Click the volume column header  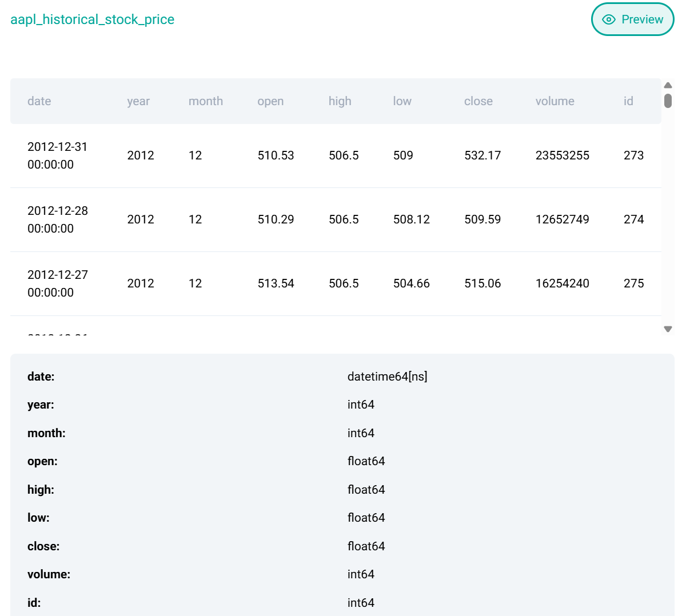(555, 101)
